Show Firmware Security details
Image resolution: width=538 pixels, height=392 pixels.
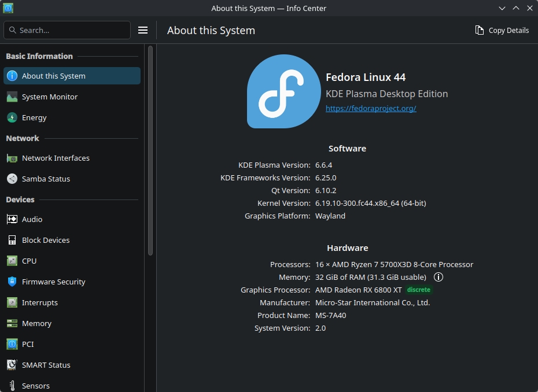pyautogui.click(x=72, y=282)
